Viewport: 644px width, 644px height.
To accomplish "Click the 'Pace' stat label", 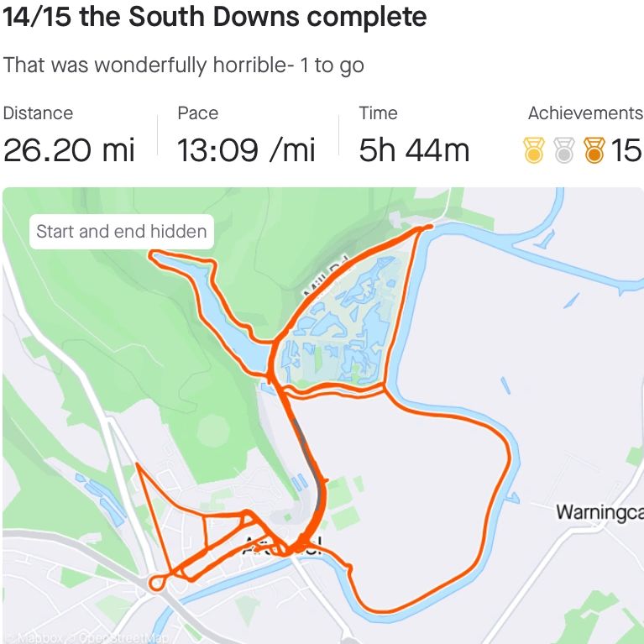I will 198,113.
